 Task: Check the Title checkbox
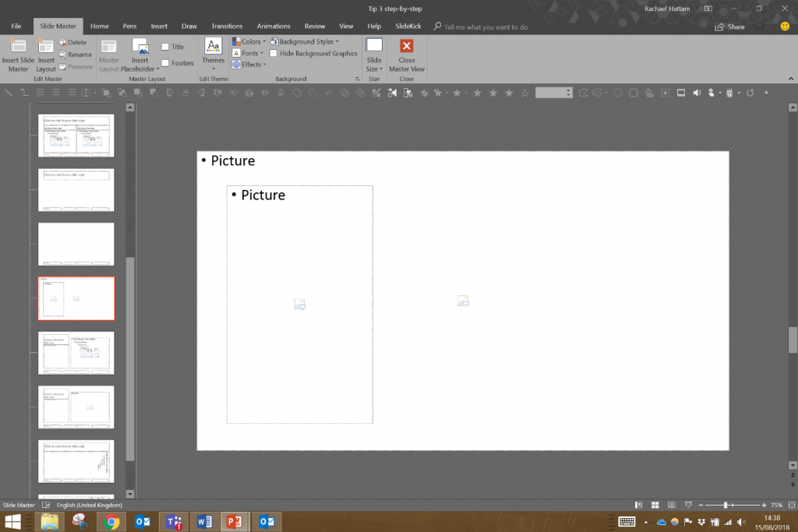coord(165,46)
